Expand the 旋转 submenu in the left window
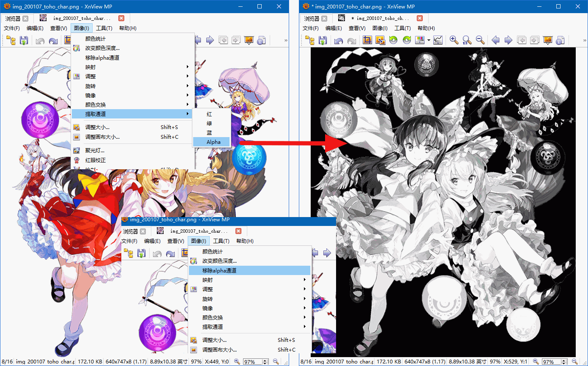This screenshot has height=366, width=588. [133, 86]
